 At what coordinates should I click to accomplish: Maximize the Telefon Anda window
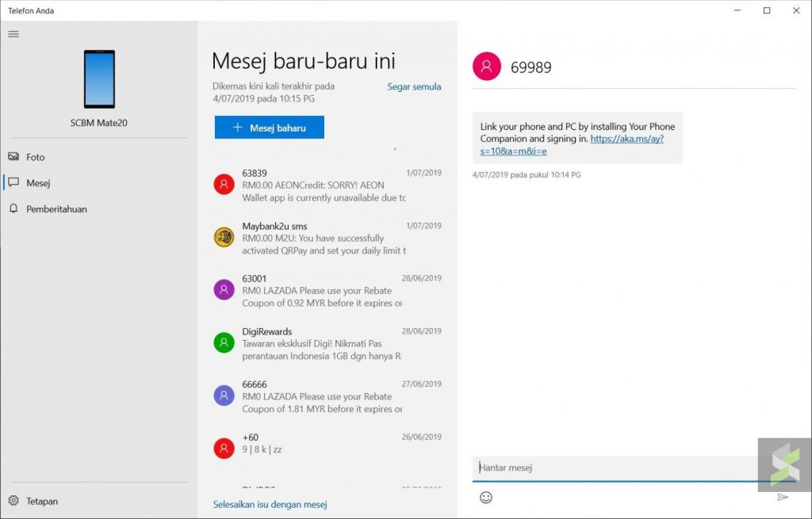767,10
